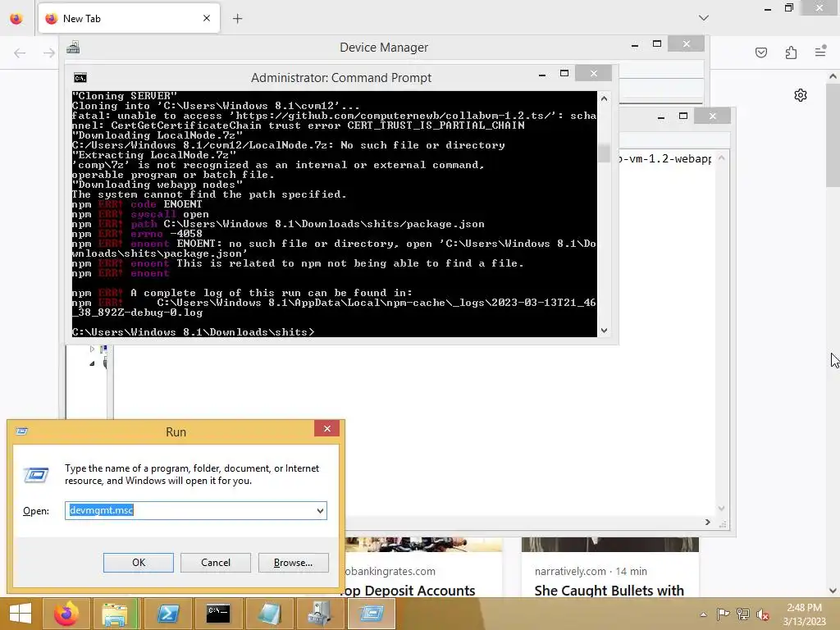Collapse the expanded Device Manager tree node
The image size is (840, 630).
tap(92, 363)
